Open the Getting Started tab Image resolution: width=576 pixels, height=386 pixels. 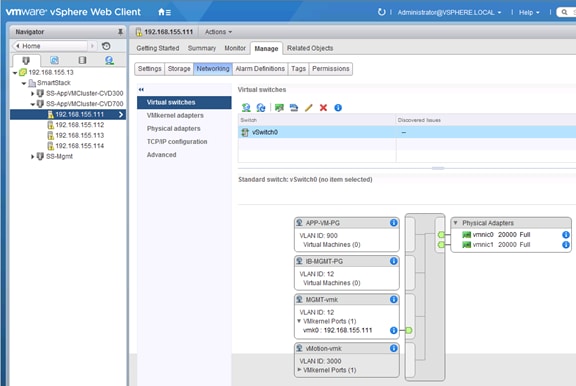158,48
